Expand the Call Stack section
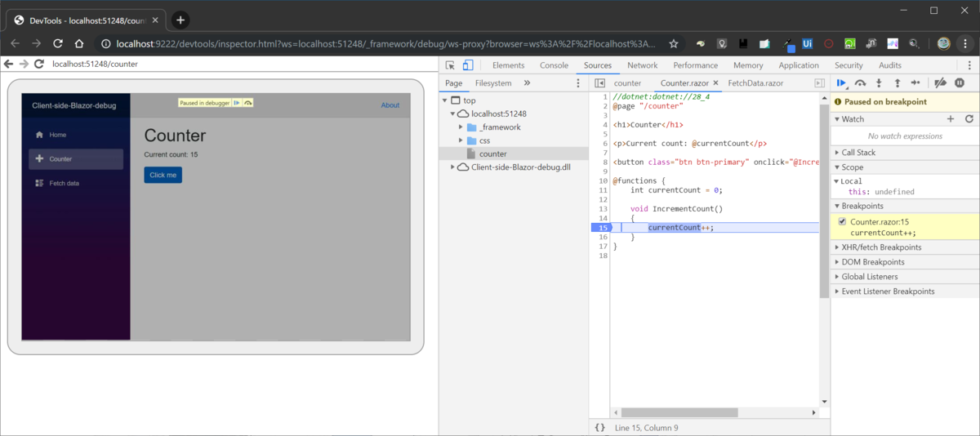 [858, 153]
